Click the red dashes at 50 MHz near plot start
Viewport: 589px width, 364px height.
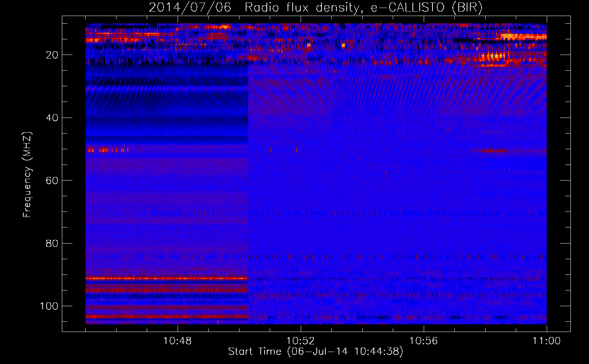click(x=107, y=150)
